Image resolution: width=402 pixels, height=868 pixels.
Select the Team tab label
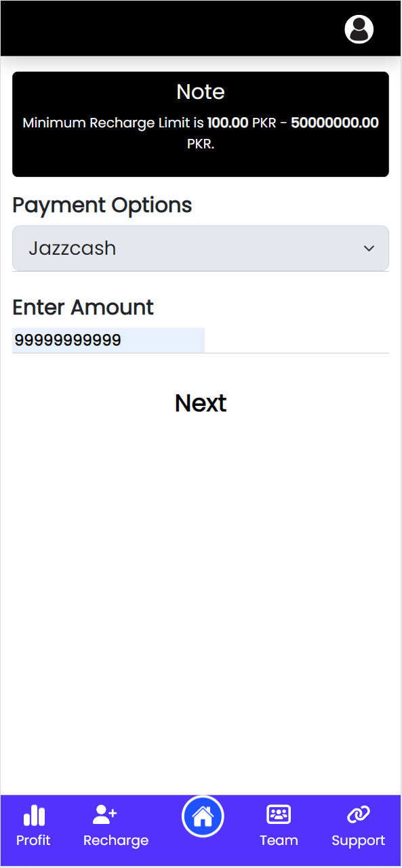pos(279,840)
